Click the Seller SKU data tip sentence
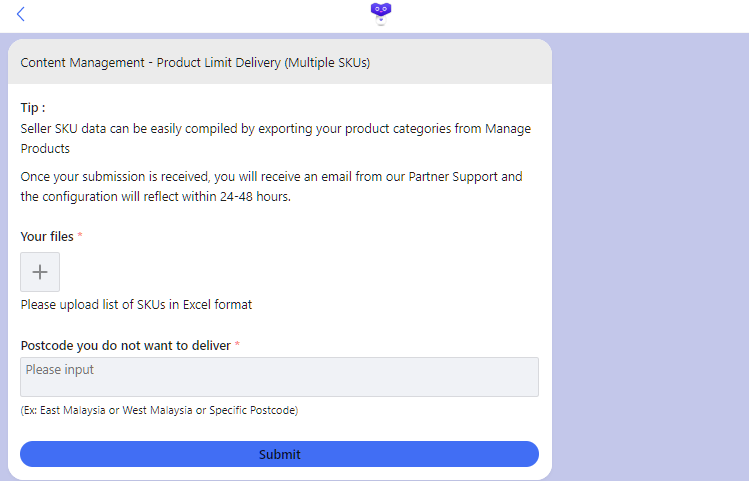749x481 pixels. [x=200, y=129]
